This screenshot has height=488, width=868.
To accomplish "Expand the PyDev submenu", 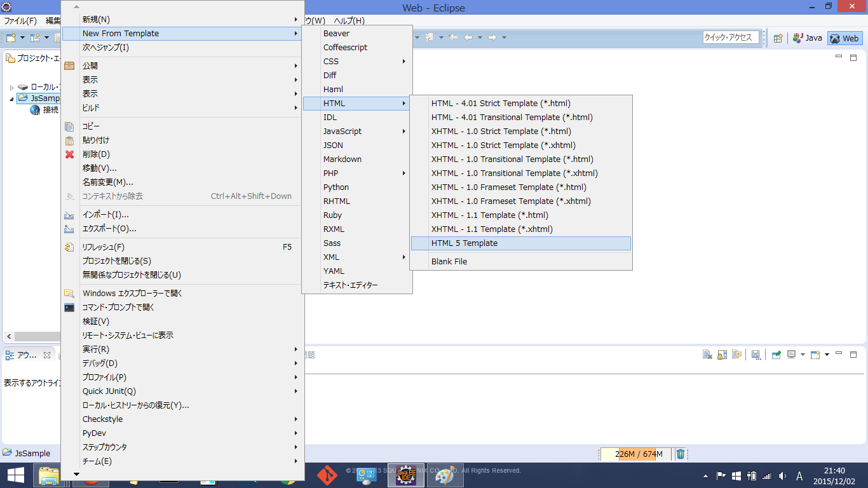I will coord(182,433).
